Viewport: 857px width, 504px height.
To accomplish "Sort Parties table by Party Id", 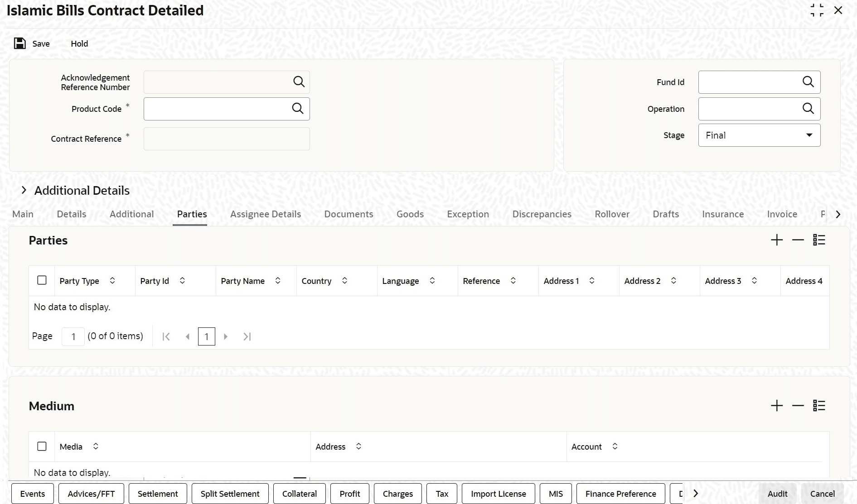I will [182, 281].
